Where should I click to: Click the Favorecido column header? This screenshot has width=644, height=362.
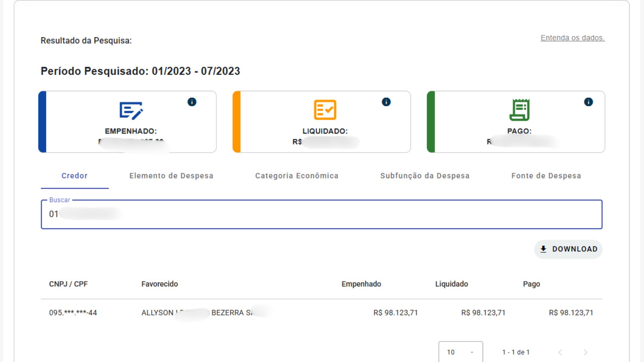click(x=160, y=284)
